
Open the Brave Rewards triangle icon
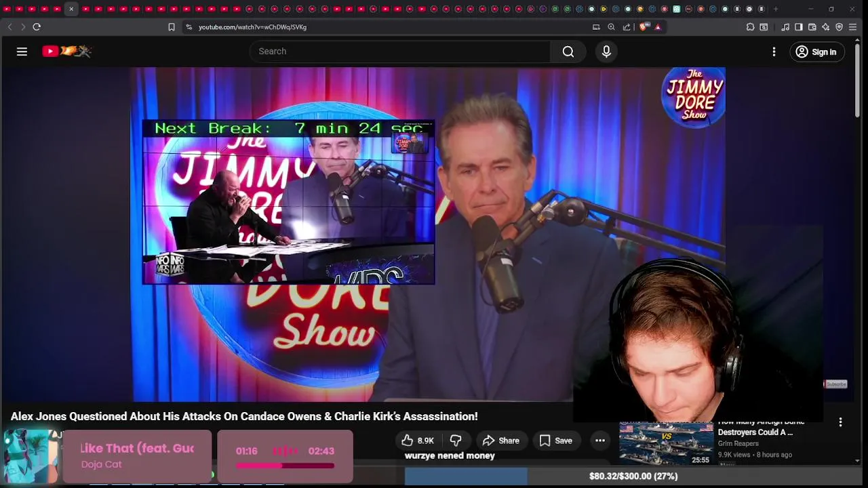(658, 27)
